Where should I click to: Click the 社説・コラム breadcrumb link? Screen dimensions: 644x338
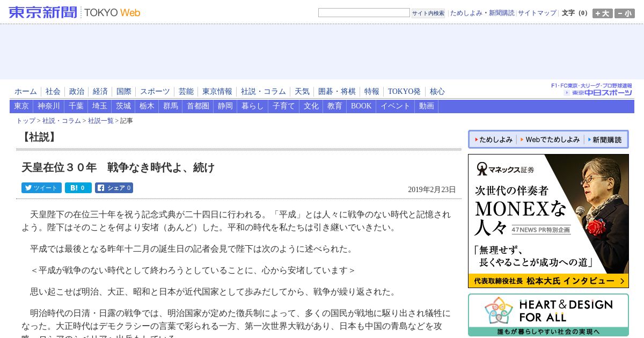[x=62, y=121]
